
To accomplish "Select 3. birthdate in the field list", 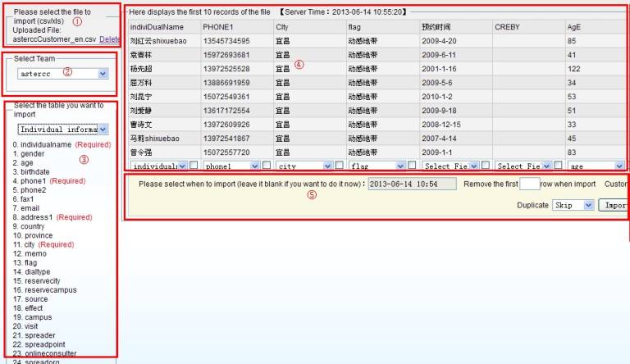I will 31,172.
